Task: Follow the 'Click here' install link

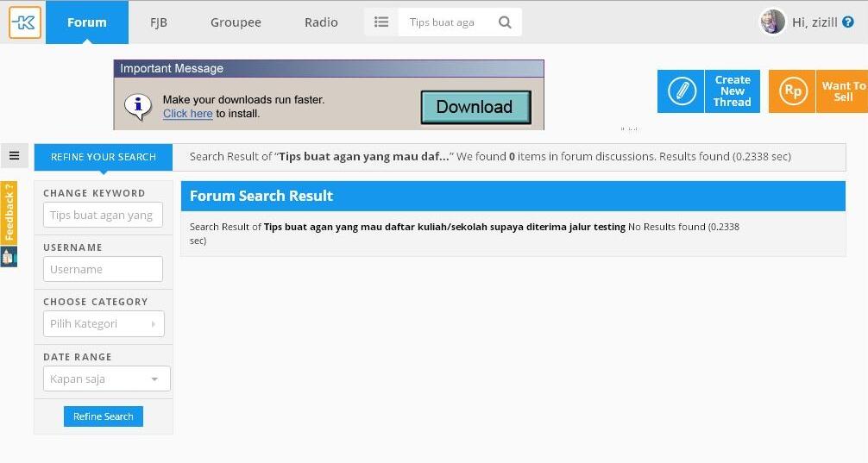Action: pos(187,114)
